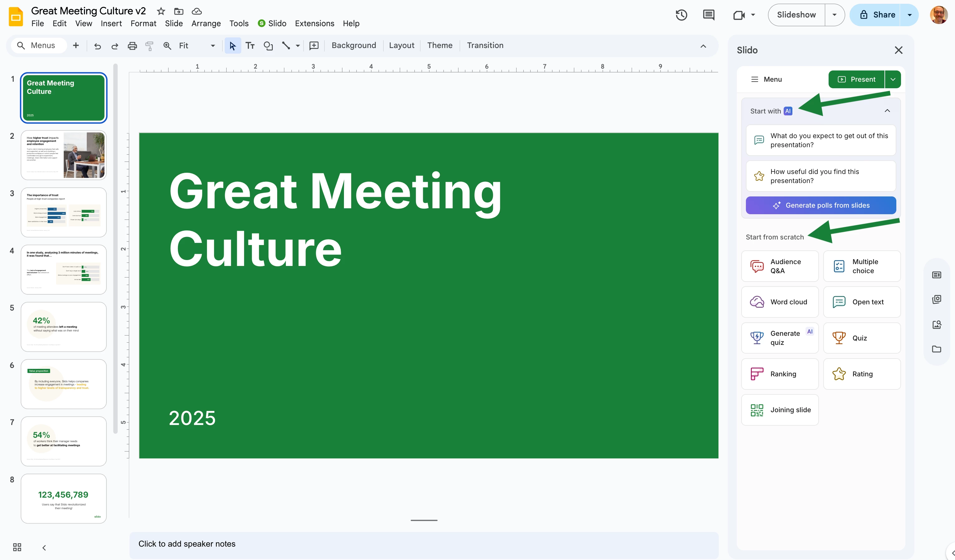The image size is (955, 560).
Task: Click the green Present button
Action: [x=856, y=79]
